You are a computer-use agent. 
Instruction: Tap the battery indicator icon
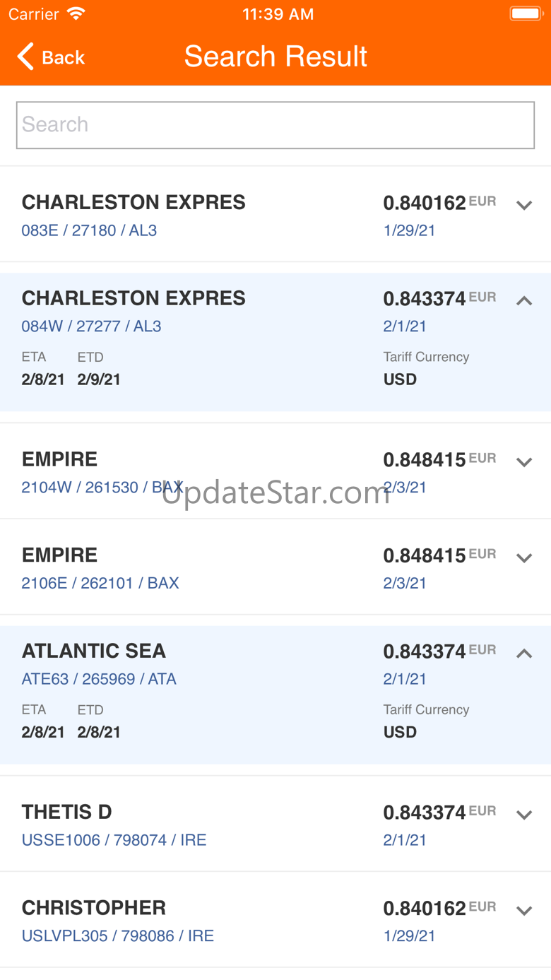526,14
